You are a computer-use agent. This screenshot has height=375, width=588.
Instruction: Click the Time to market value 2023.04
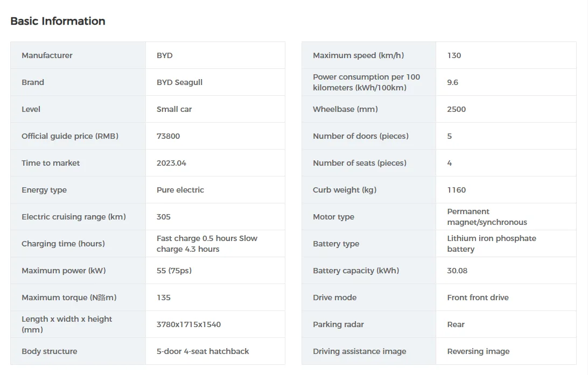click(x=171, y=163)
